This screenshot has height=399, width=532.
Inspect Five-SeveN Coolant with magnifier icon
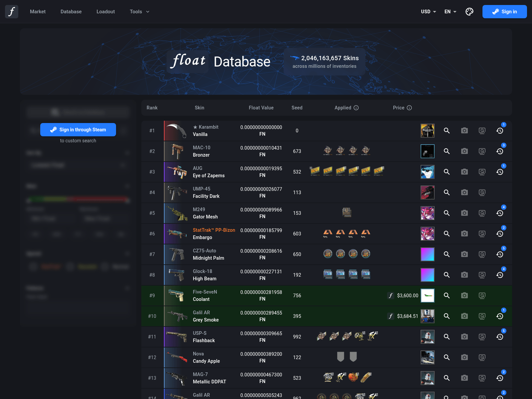pyautogui.click(x=447, y=296)
